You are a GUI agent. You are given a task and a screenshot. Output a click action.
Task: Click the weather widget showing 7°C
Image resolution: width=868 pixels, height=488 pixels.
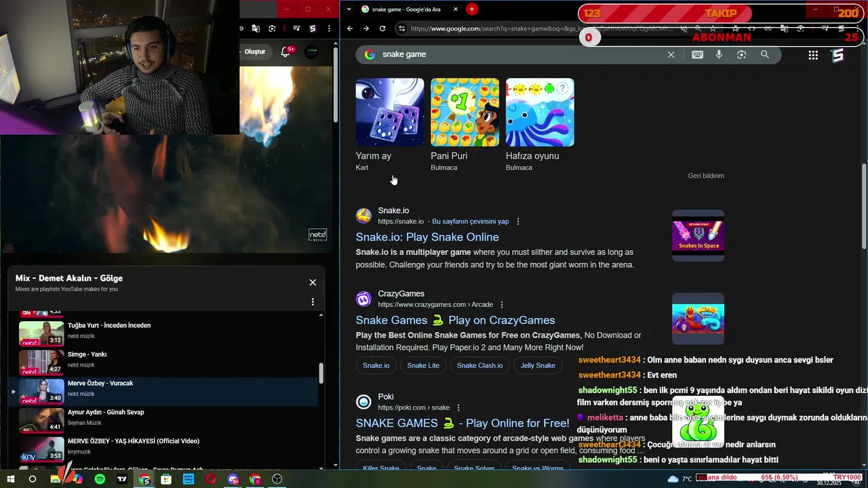click(680, 479)
